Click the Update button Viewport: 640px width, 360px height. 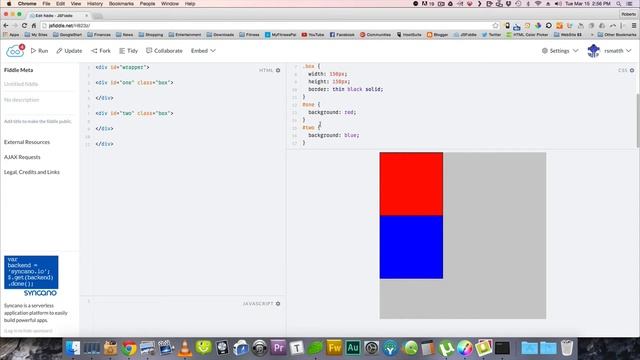click(69, 51)
